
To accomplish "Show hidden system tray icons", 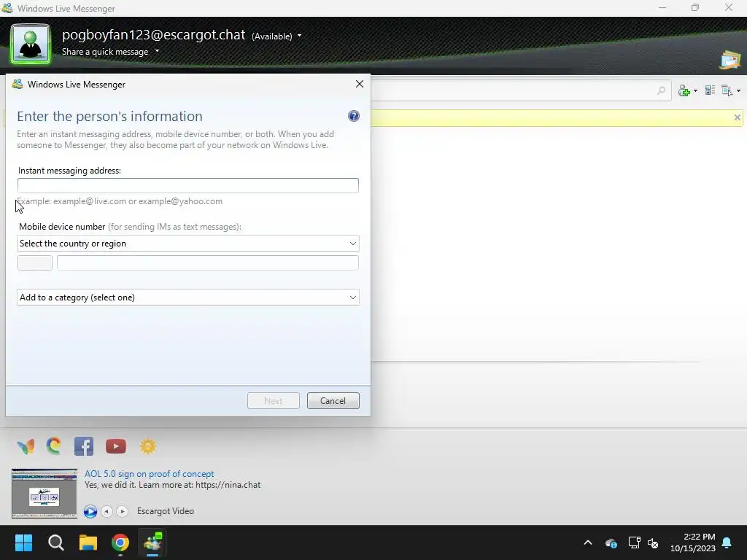I will 588,542.
